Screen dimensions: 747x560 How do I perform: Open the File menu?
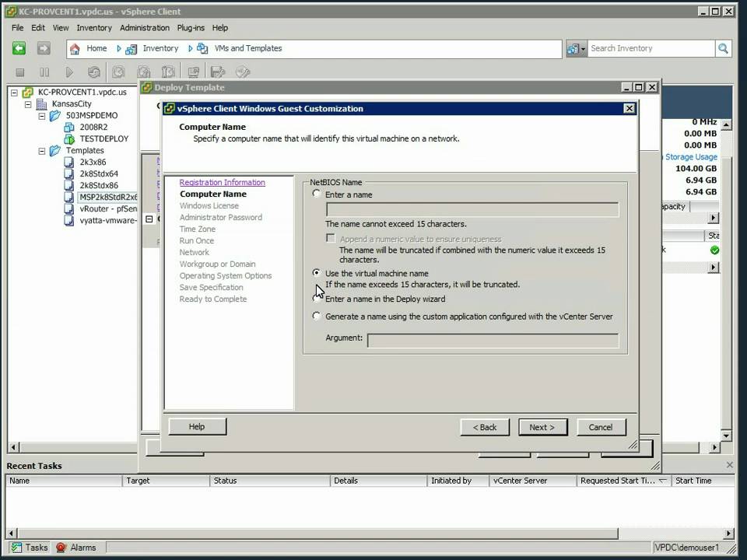click(x=18, y=28)
